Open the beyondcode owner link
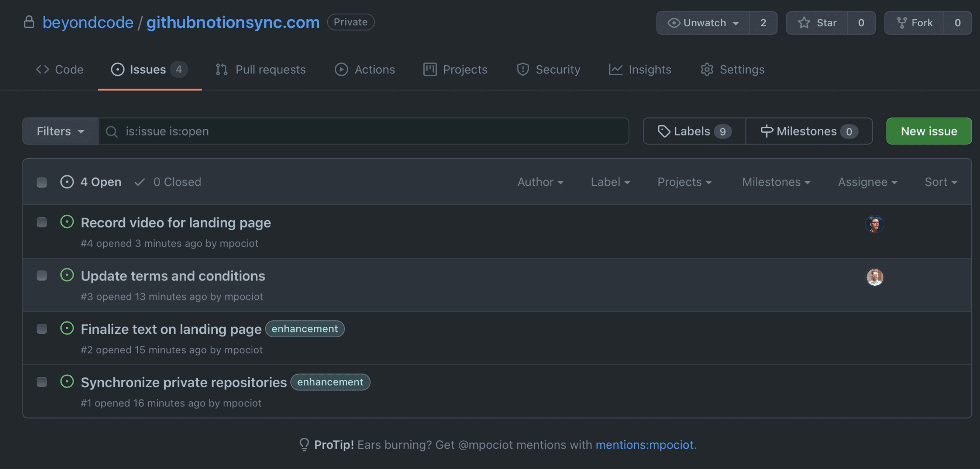The width and height of the screenshot is (980, 469). pyautogui.click(x=88, y=22)
